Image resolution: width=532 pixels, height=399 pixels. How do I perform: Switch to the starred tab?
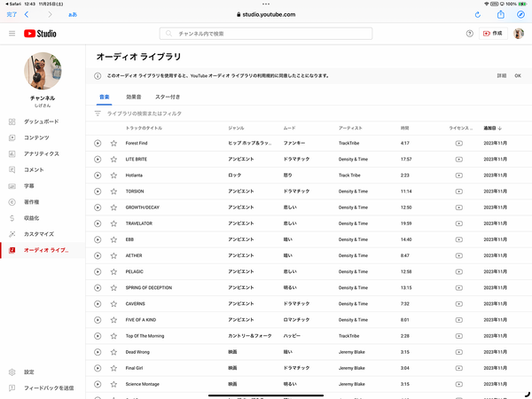click(x=168, y=96)
